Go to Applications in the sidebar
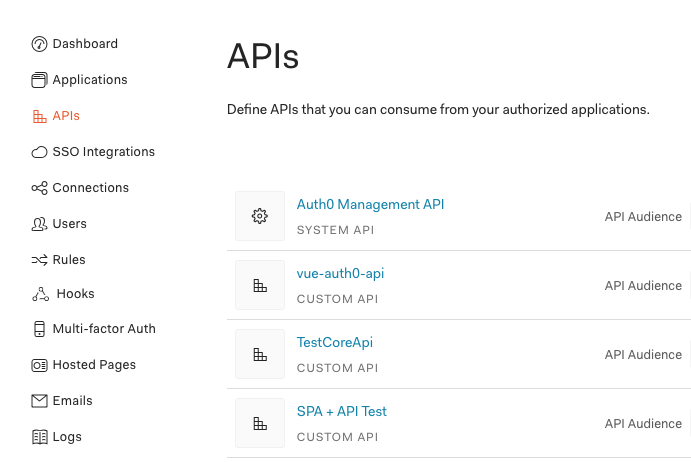The height and width of the screenshot is (462, 691). tap(90, 80)
